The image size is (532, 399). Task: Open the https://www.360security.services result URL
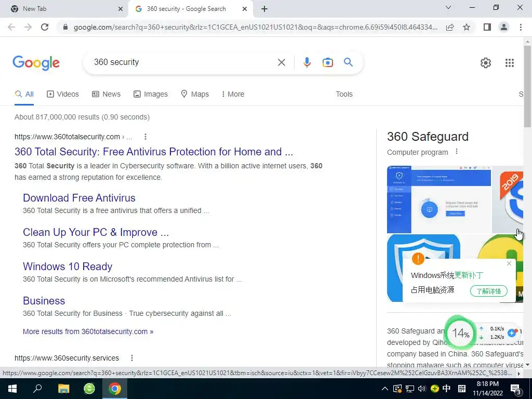(x=67, y=358)
